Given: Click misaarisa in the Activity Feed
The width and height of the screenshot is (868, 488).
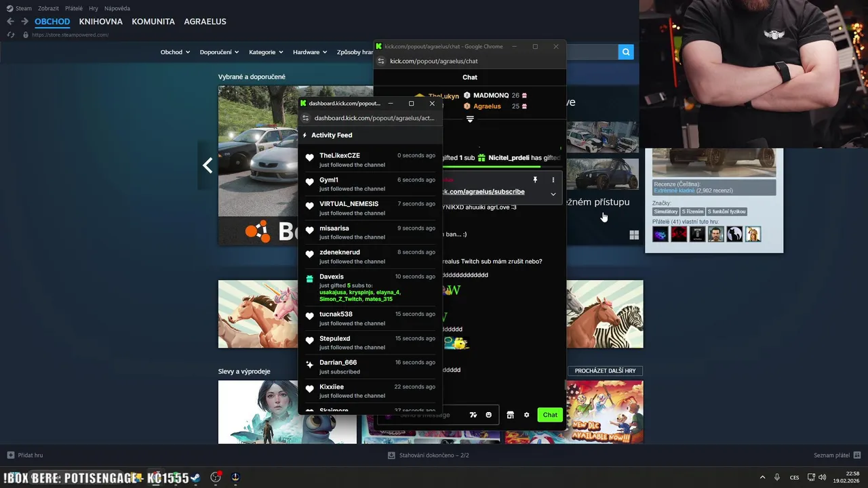Looking at the screenshot, I should point(334,228).
